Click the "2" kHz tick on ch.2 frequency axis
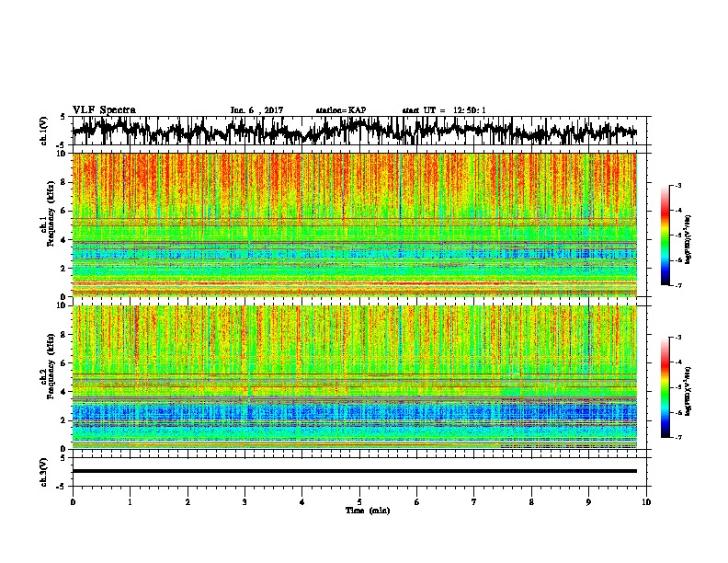The image size is (728, 563). (x=63, y=420)
